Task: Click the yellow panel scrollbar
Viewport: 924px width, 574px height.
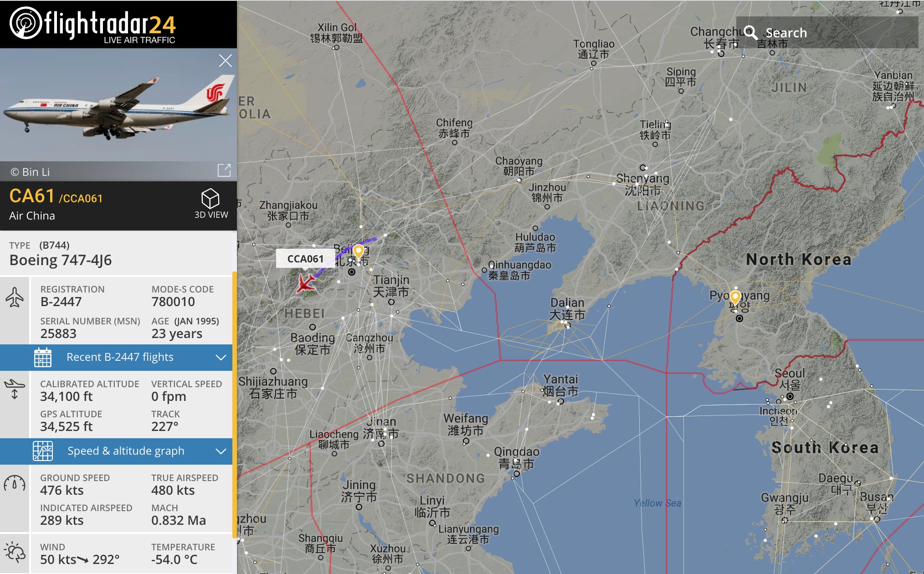Action: (235, 405)
